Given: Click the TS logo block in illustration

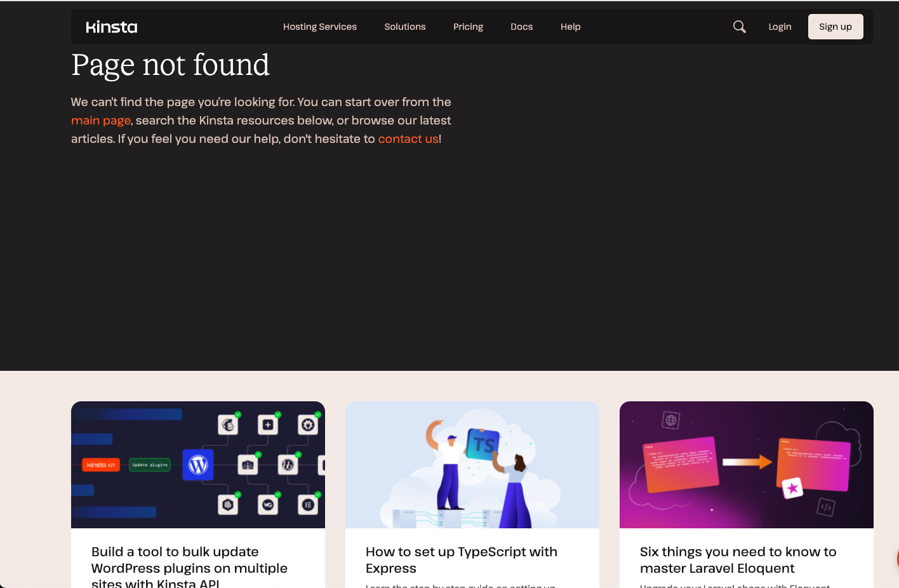Looking at the screenshot, I should pyautogui.click(x=483, y=444).
